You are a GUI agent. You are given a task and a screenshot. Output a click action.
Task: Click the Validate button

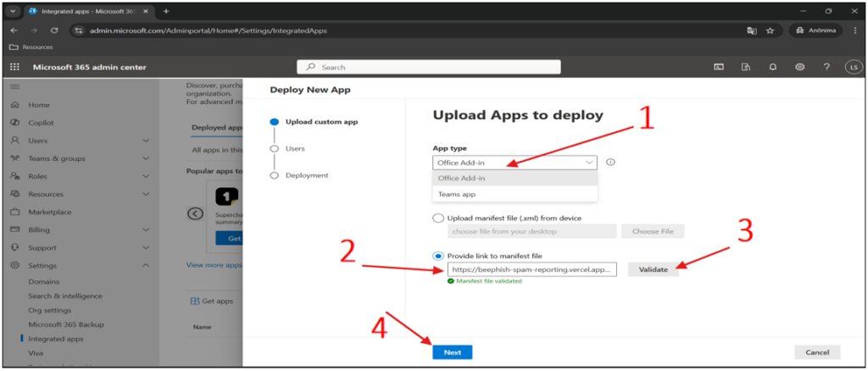(x=654, y=269)
